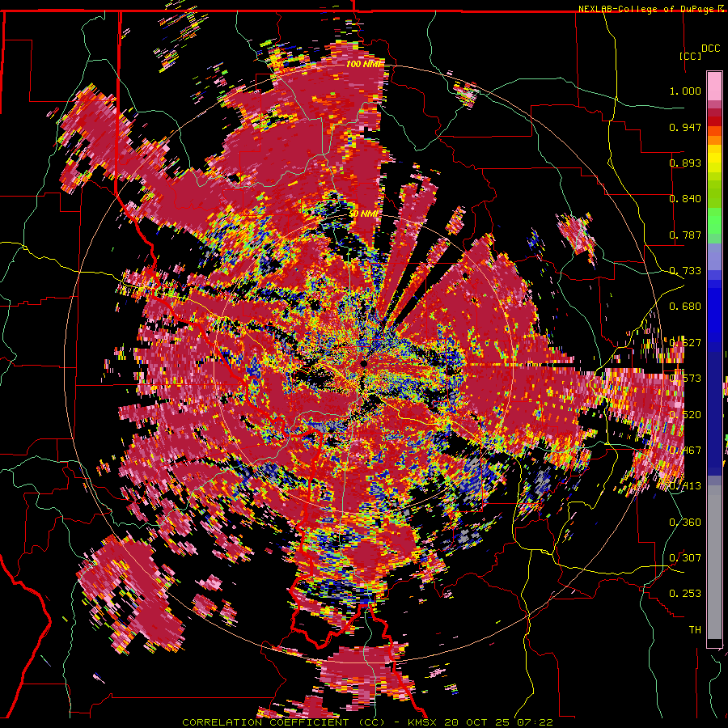Select the 0.787 legend value

685,235
